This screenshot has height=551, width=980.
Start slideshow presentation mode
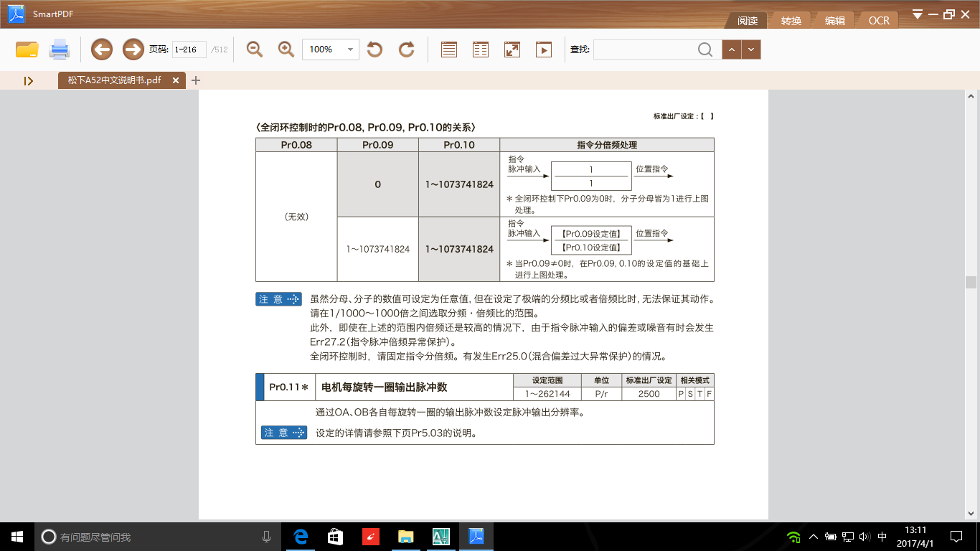coord(544,50)
